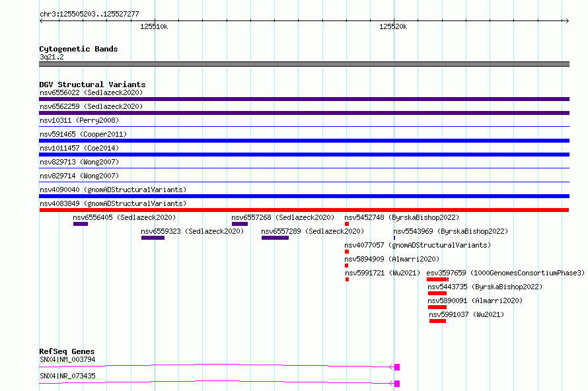Viewport: 588px width, 391px height.
Task: Select nsv6557289 (Sedlazeck2020) label
Action: click(312, 231)
